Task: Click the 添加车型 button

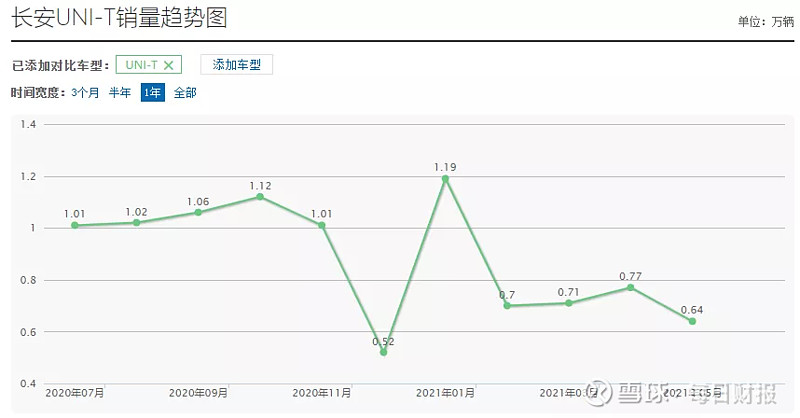Action: tap(236, 65)
